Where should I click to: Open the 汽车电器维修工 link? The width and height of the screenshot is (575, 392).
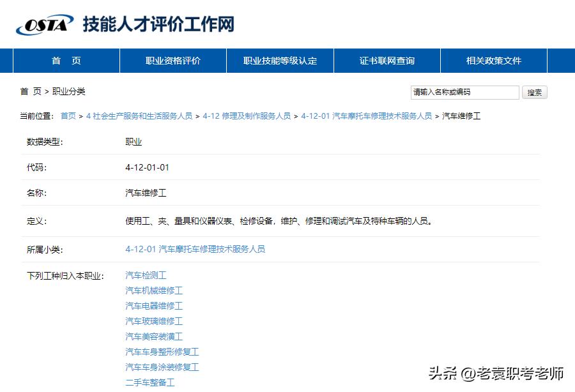pyautogui.click(x=153, y=306)
